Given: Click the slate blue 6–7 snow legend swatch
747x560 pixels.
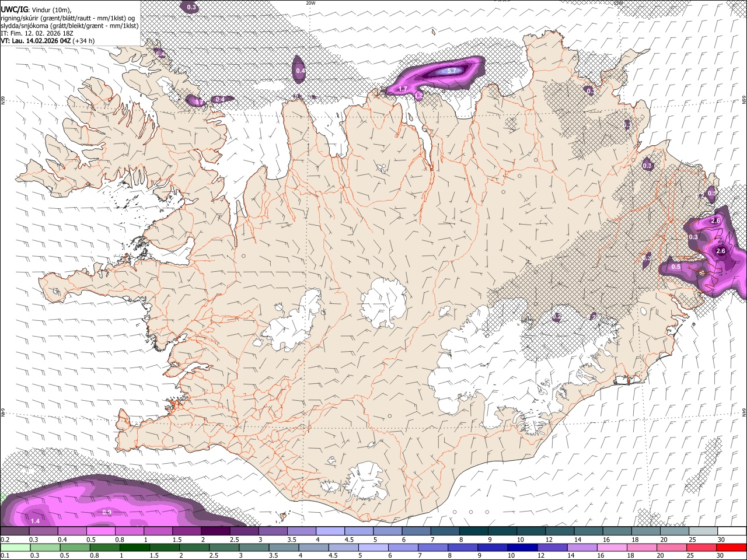Looking at the screenshot, I should (x=416, y=531).
